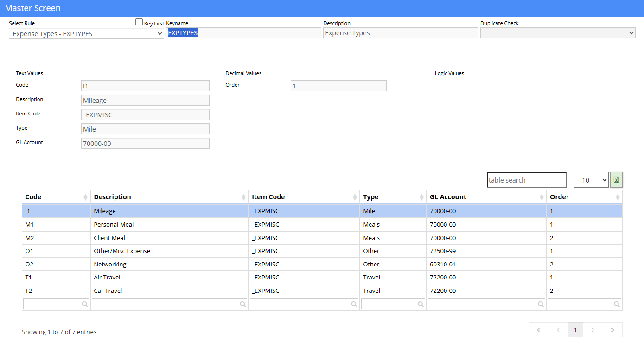Sort by Item Code column icon
This screenshot has height=360, width=644.
[x=355, y=197]
